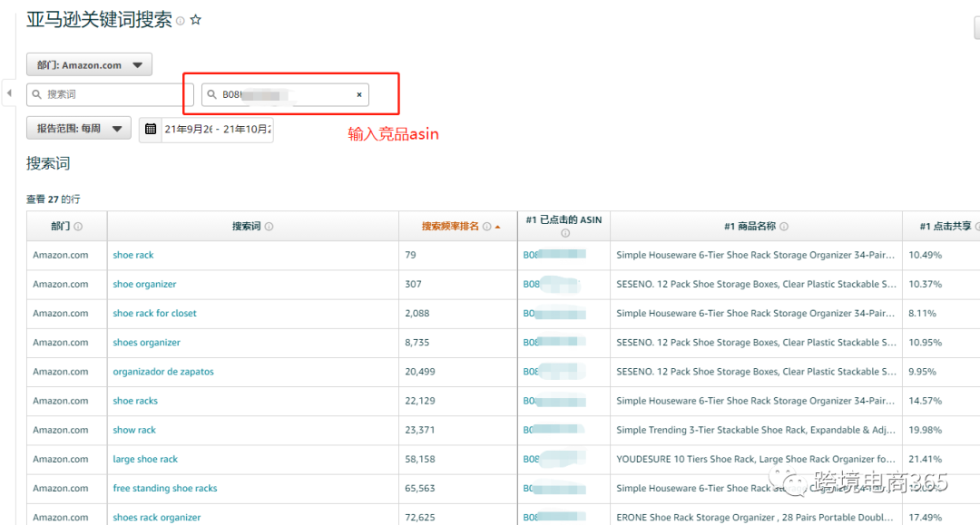Viewport: 980px width, 525px height.
Task: Expand the 部门: Amazon.com dropdown
Action: pos(89,65)
